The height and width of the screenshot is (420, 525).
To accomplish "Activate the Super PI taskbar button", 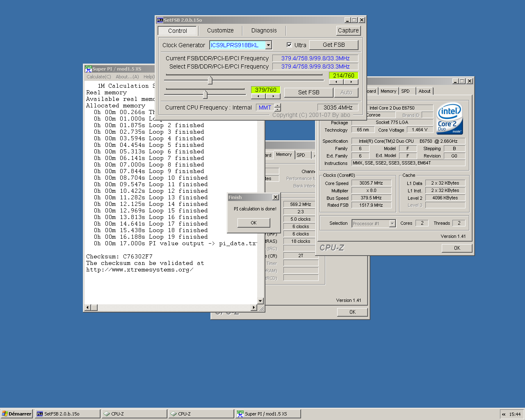I will click(268, 414).
